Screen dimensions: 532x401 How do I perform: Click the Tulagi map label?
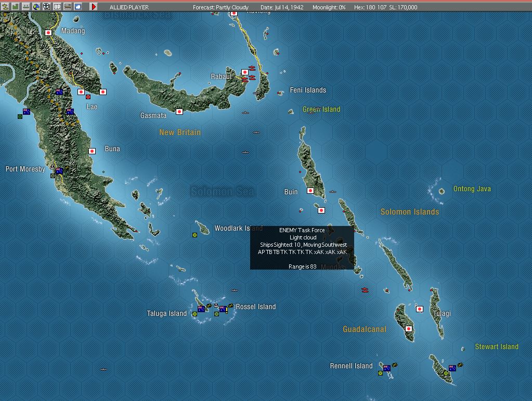pos(442,313)
